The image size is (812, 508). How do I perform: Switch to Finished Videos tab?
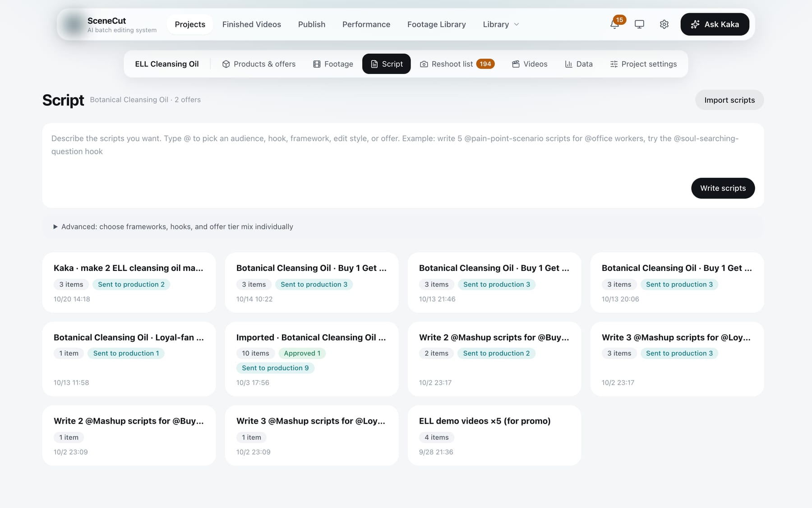click(x=252, y=24)
